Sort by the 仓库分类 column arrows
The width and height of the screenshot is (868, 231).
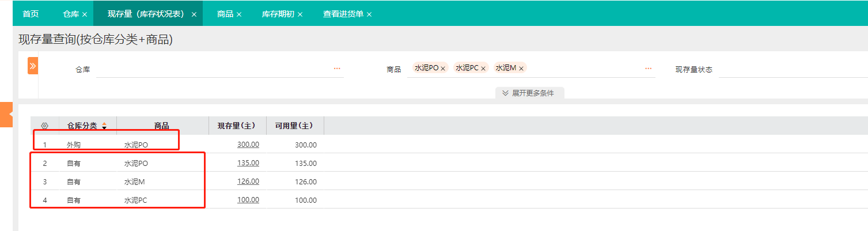click(104, 126)
